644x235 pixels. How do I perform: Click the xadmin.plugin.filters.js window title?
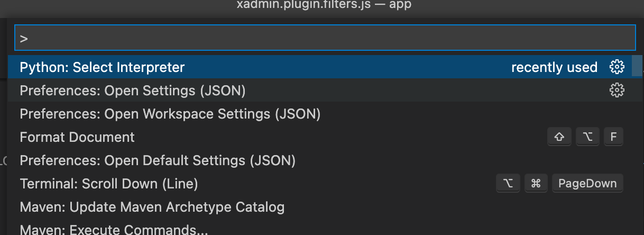coord(324,5)
